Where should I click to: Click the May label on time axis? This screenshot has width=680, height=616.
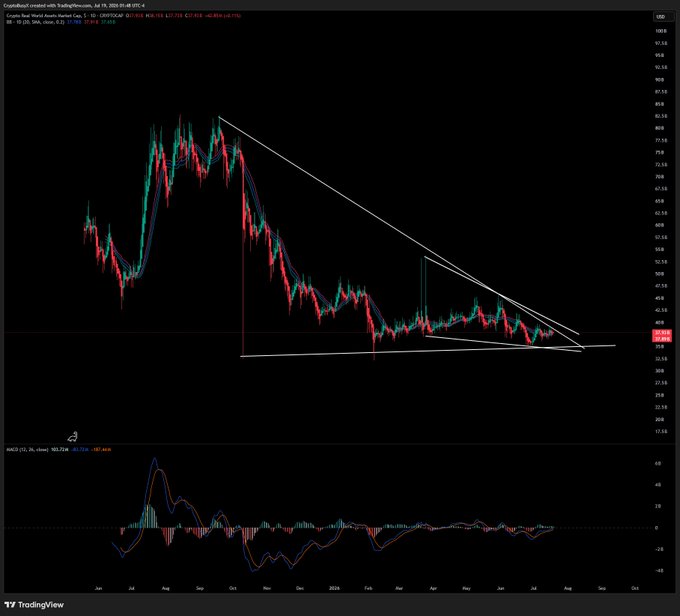[x=466, y=588]
